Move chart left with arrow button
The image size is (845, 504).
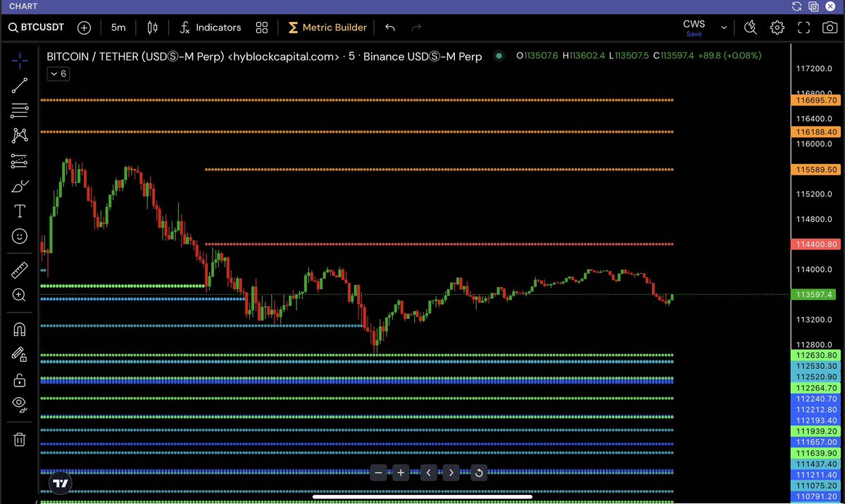pyautogui.click(x=430, y=472)
